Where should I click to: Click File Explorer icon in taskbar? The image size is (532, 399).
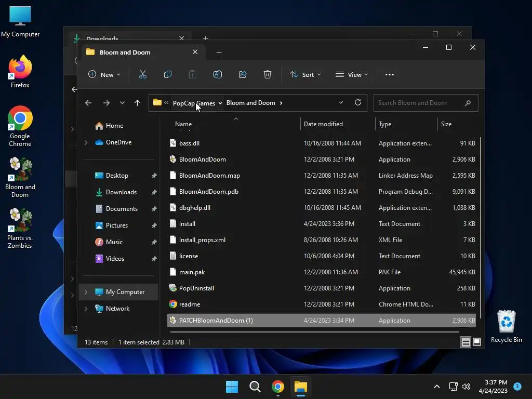click(301, 387)
